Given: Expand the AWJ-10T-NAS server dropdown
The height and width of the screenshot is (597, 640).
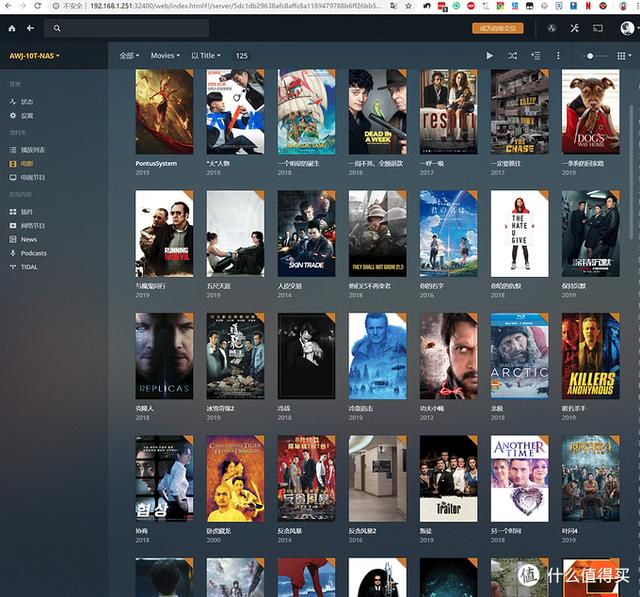Looking at the screenshot, I should 34,56.
